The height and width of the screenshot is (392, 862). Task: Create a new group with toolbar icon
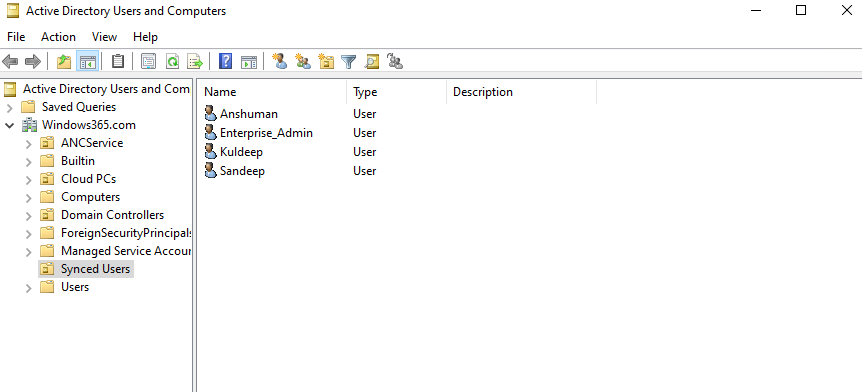pyautogui.click(x=303, y=61)
